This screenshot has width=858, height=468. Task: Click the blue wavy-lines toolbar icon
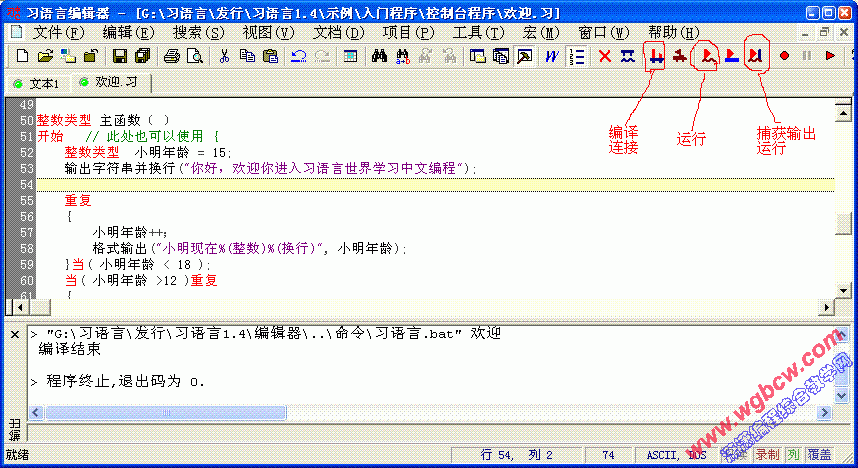628,56
